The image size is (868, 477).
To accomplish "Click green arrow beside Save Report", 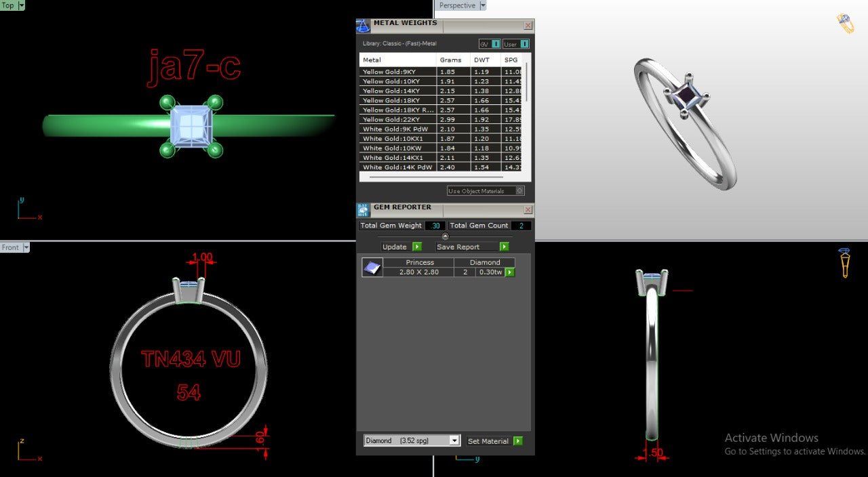I will [504, 247].
